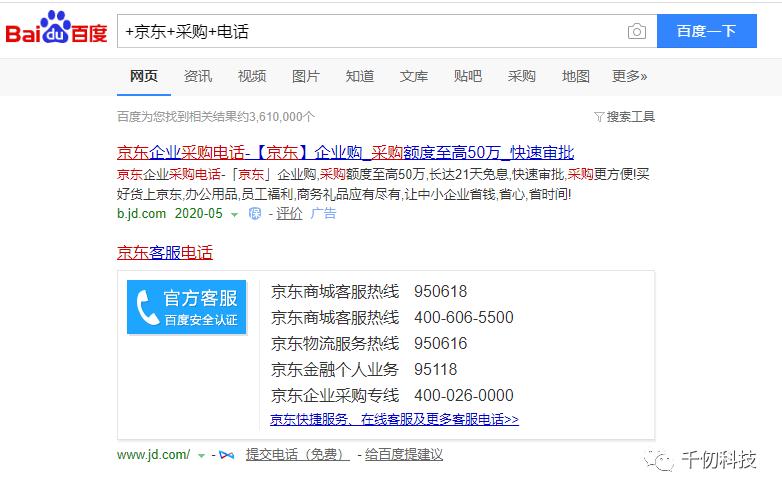The width and height of the screenshot is (782, 494).
Task: Go to the 贴吧 tab
Action: click(468, 76)
